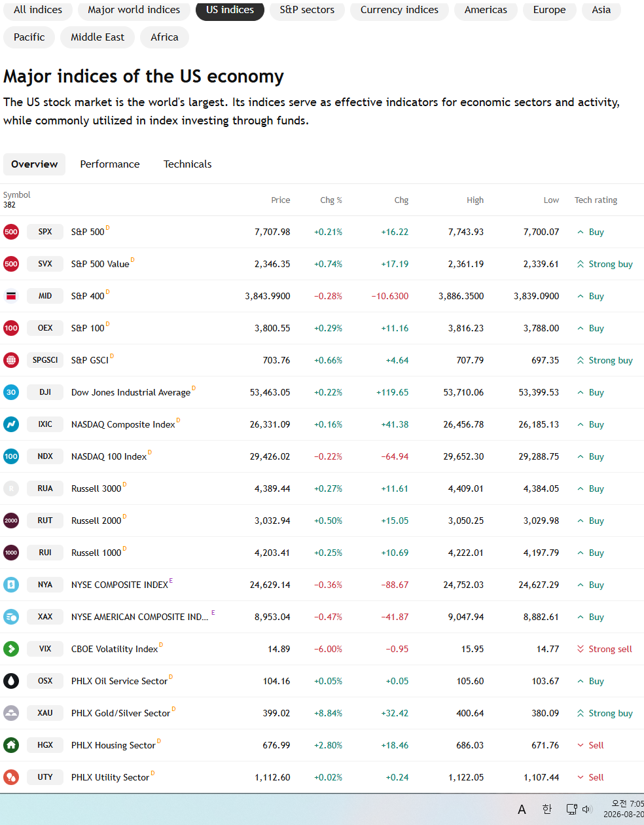Open the Russell 2000 index link
This screenshot has height=825, width=644.
click(96, 521)
